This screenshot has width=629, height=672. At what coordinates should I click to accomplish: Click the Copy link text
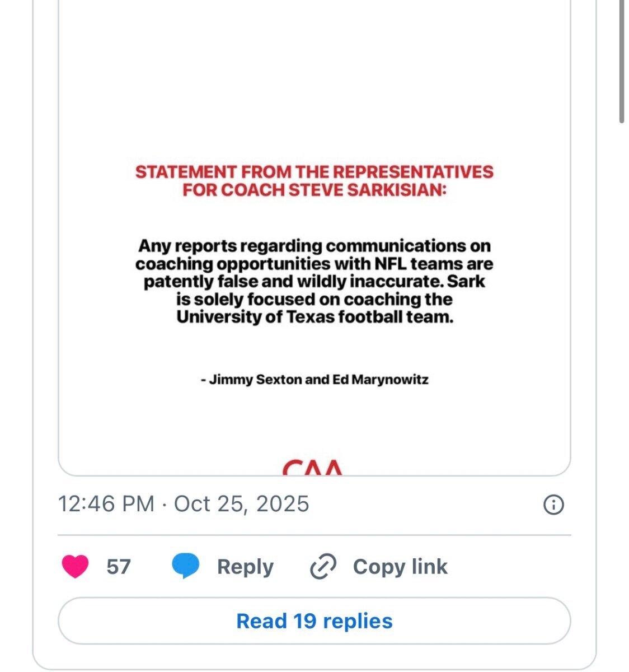pyautogui.click(x=400, y=567)
